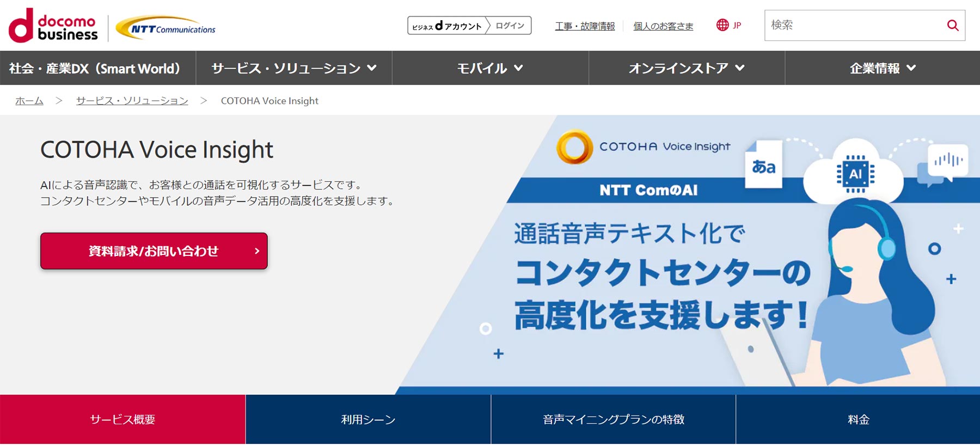
Task: Go to サービス・ソリューション breadcrumb link
Action: pos(132,101)
